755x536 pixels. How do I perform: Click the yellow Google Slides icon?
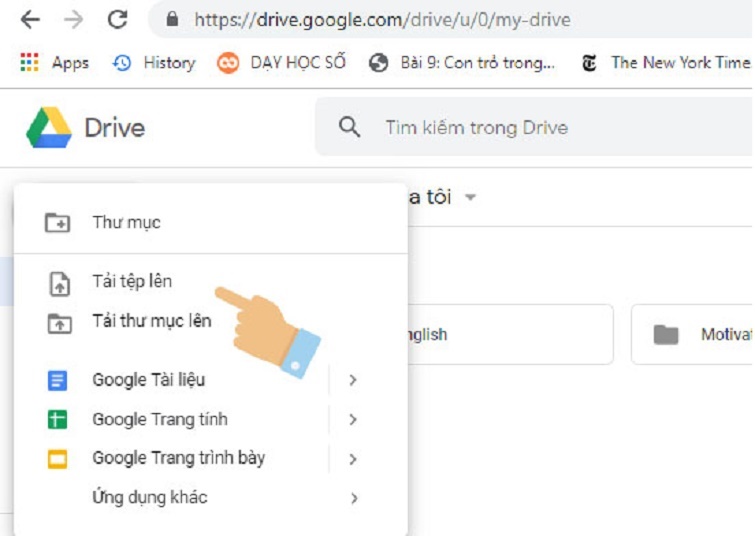click(x=57, y=459)
